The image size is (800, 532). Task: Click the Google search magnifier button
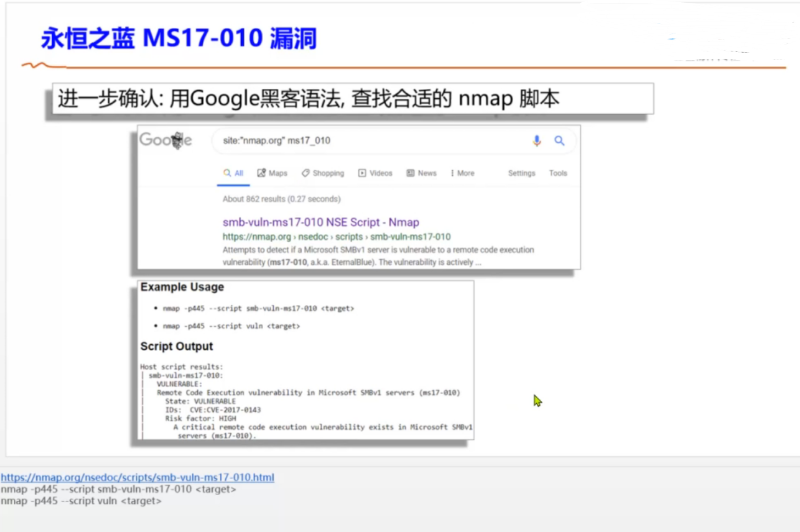(x=559, y=141)
